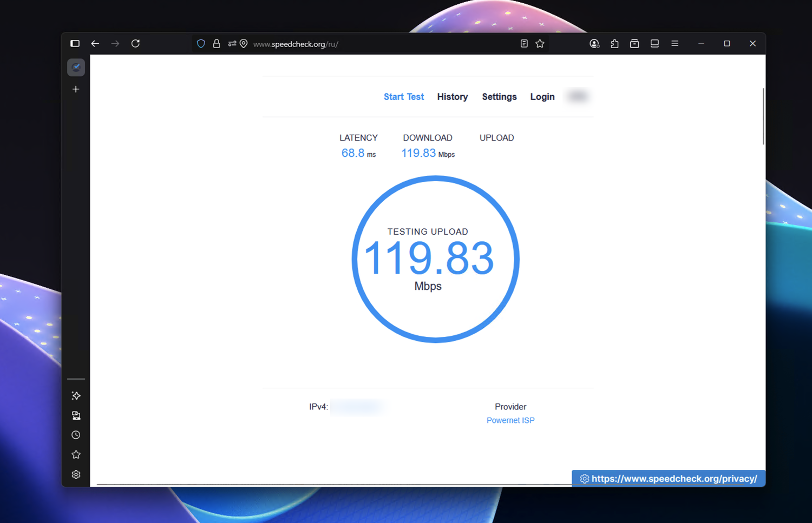
Task: Close the browser window
Action: click(752, 44)
